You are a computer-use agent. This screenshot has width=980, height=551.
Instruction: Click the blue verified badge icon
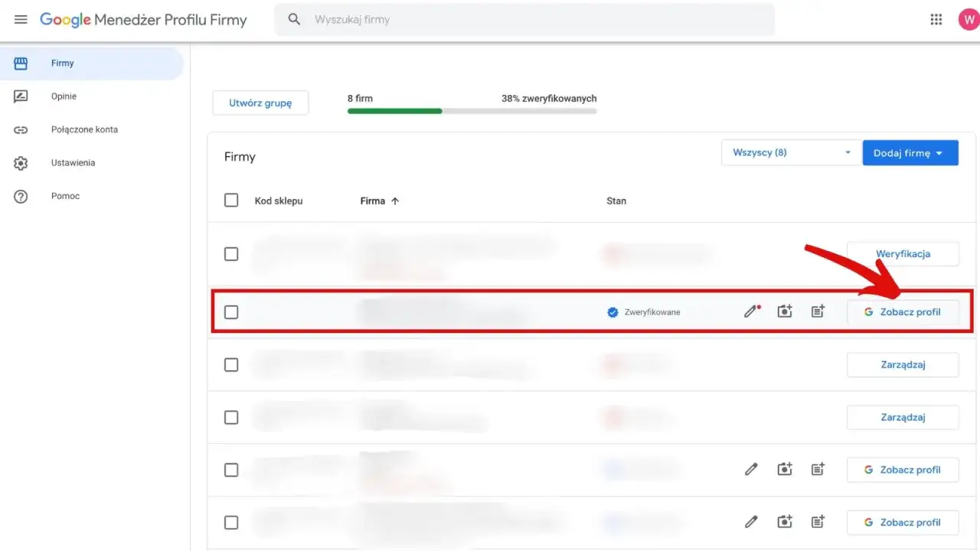click(612, 312)
